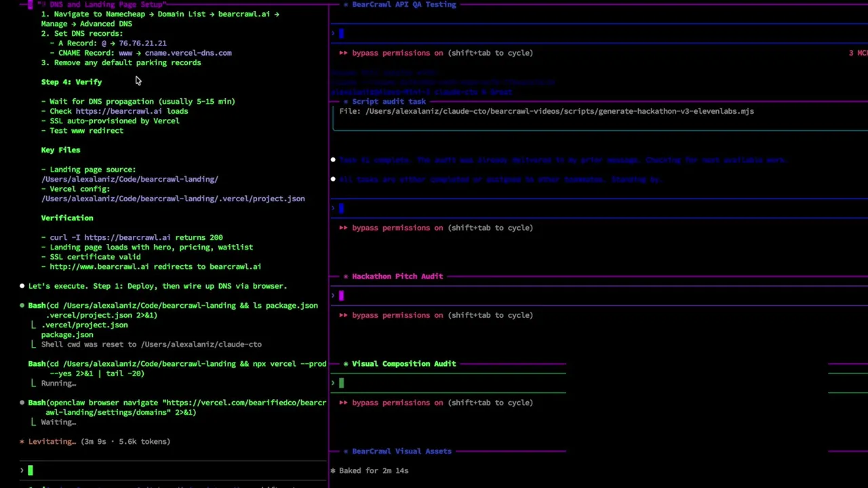Screen dimensions: 868x488
Task: Click the green prompt cursor in Visual Composition Audit
Action: coord(341,383)
